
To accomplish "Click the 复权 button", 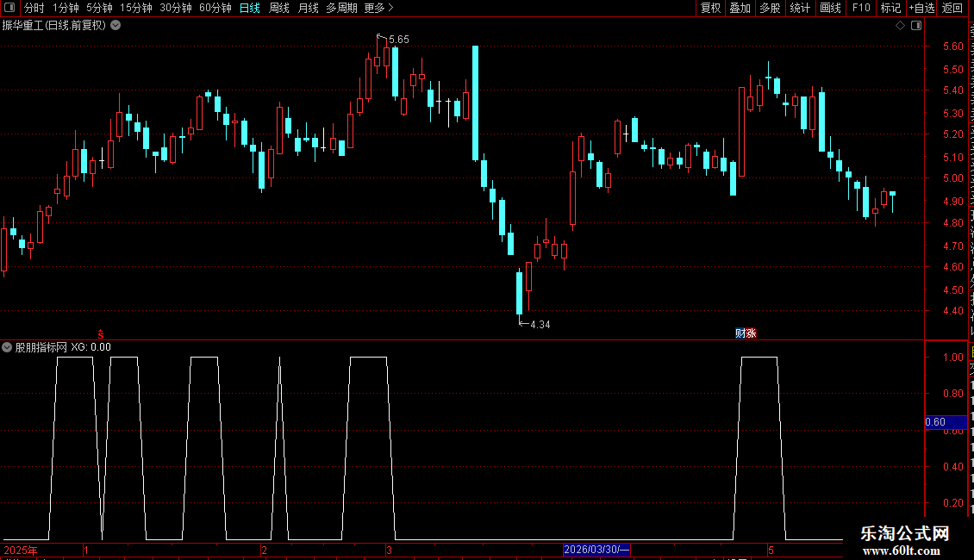I will coord(710,8).
